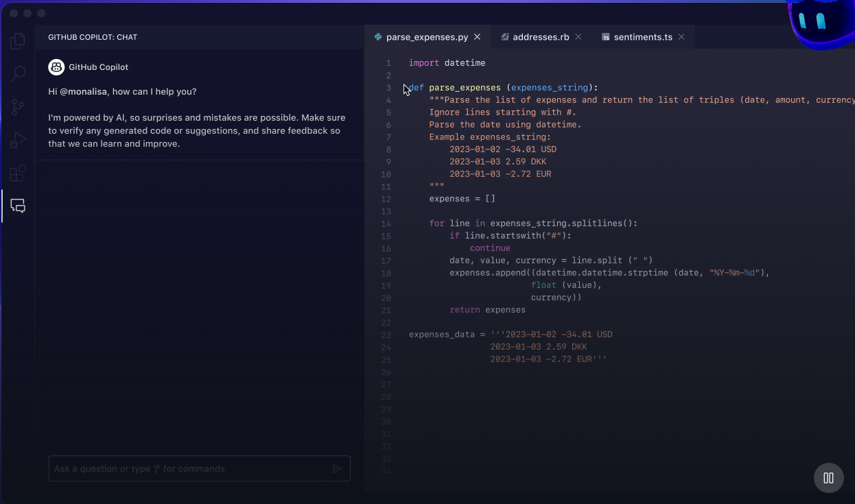Click 'expenses_data' variable on line 23

[442, 335]
